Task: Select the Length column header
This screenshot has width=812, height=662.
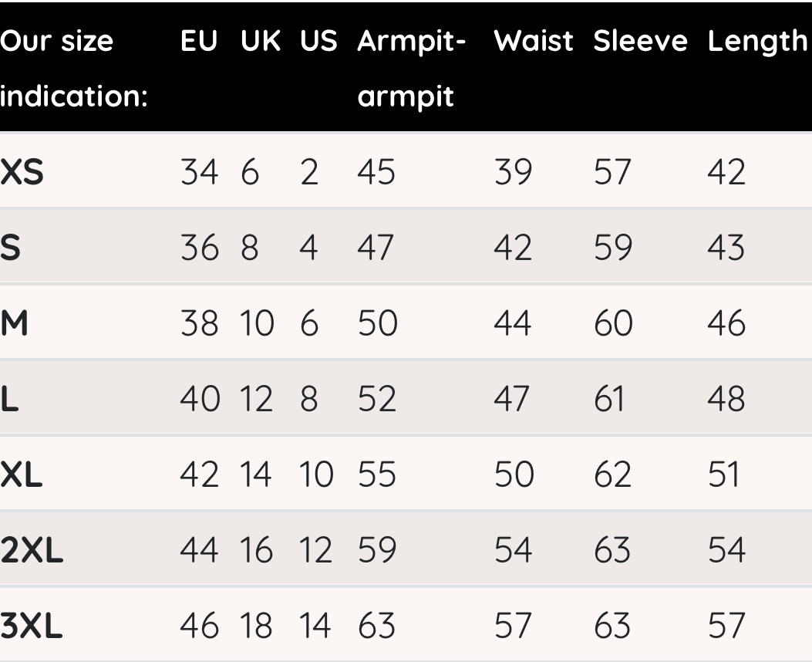Action: (756, 42)
